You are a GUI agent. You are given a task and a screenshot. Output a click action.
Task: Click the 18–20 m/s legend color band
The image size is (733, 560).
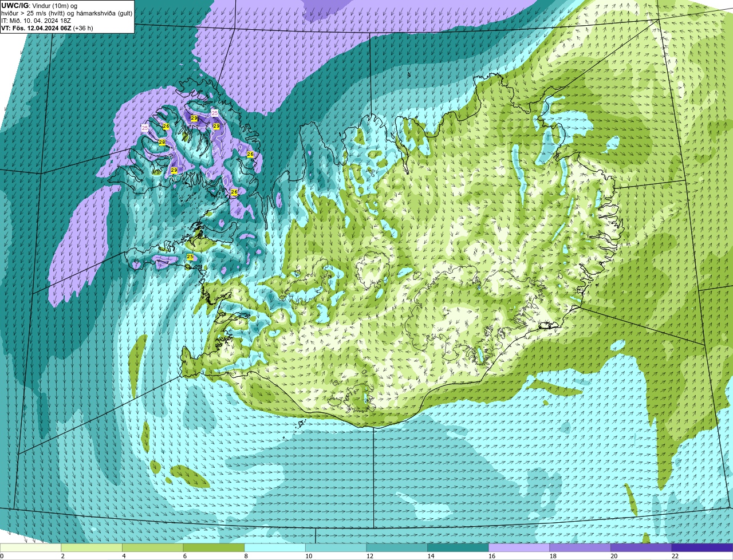click(x=580, y=547)
